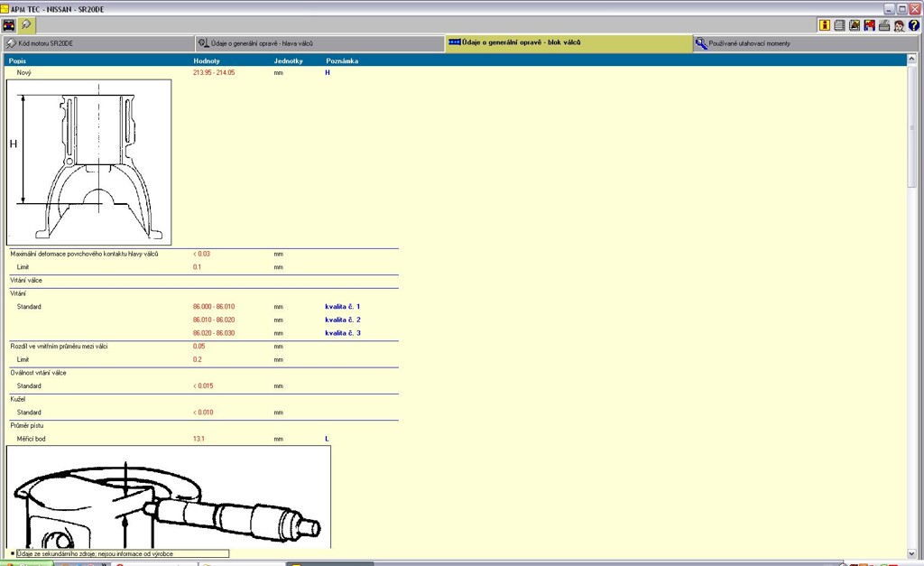The width and height of the screenshot is (924, 566).
Task: Click the blue and red save icon
Action: [x=869, y=25]
